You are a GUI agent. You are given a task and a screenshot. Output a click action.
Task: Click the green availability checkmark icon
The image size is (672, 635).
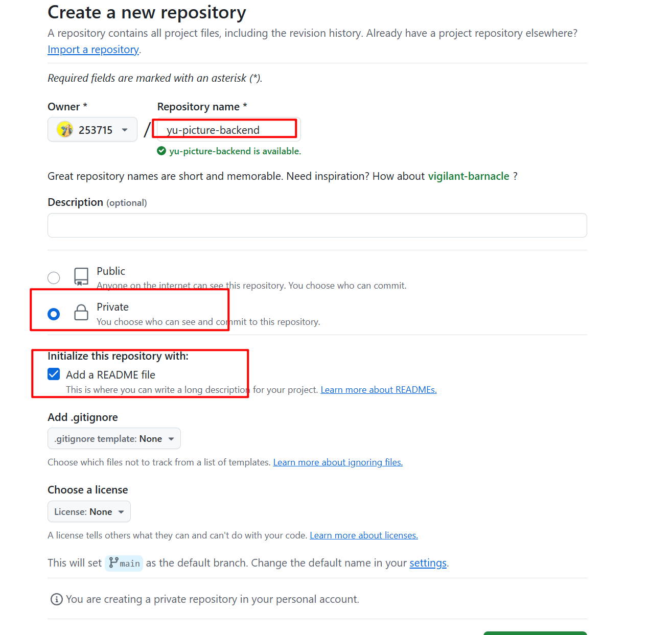click(x=161, y=151)
